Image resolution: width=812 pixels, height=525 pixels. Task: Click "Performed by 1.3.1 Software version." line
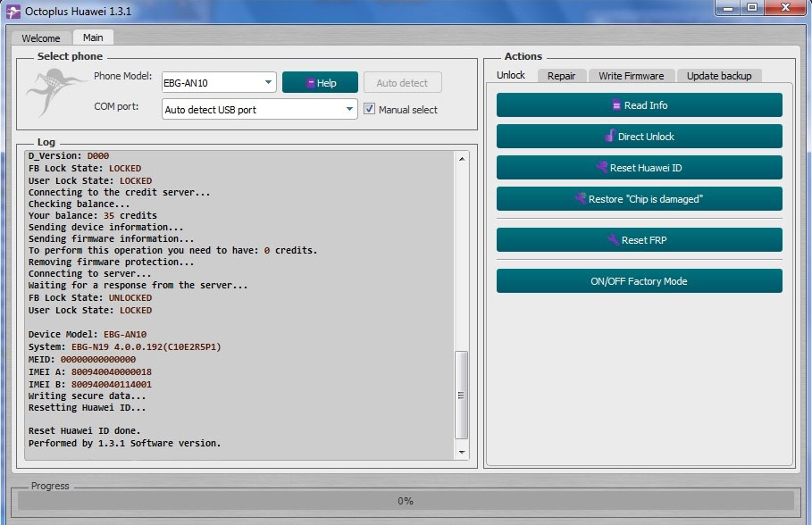(x=125, y=443)
